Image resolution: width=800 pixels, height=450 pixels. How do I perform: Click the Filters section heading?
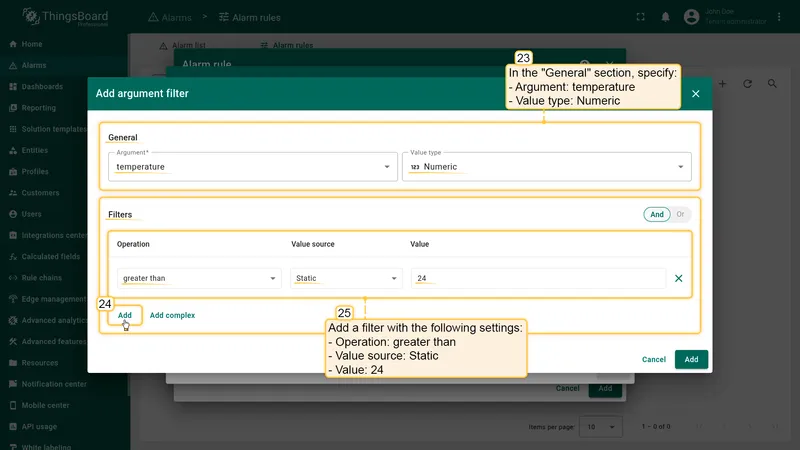pos(120,215)
